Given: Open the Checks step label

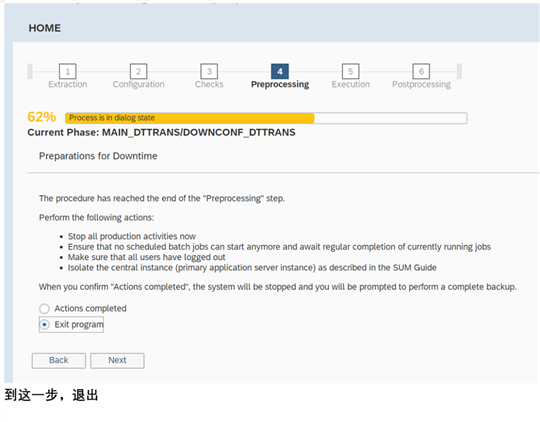Looking at the screenshot, I should pyautogui.click(x=209, y=84).
